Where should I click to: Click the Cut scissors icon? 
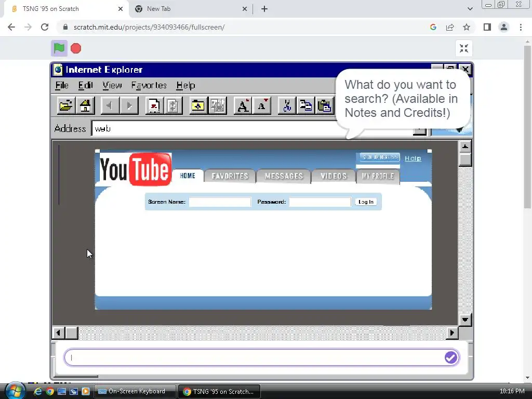pos(287,105)
